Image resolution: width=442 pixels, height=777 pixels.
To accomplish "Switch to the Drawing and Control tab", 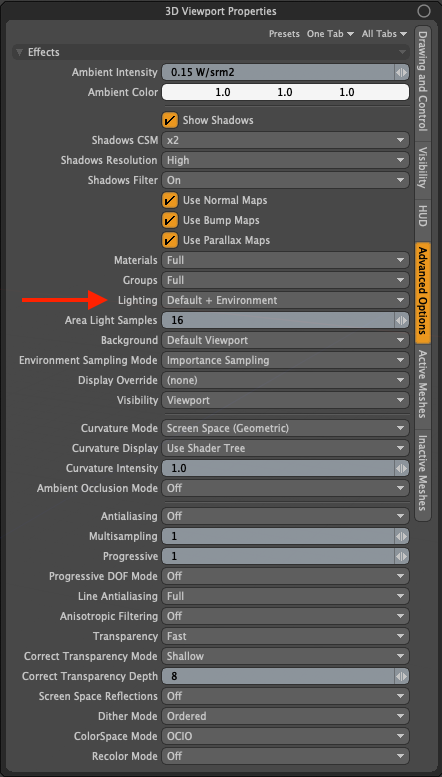I will click(423, 81).
